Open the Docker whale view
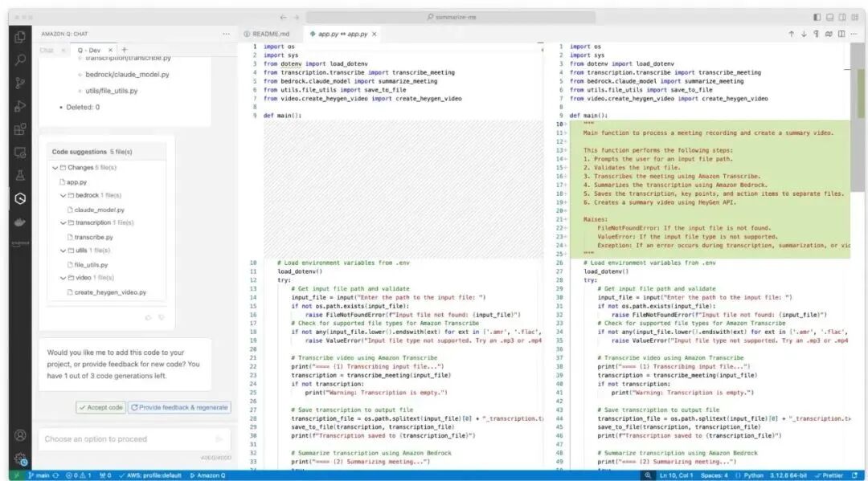 20,222
